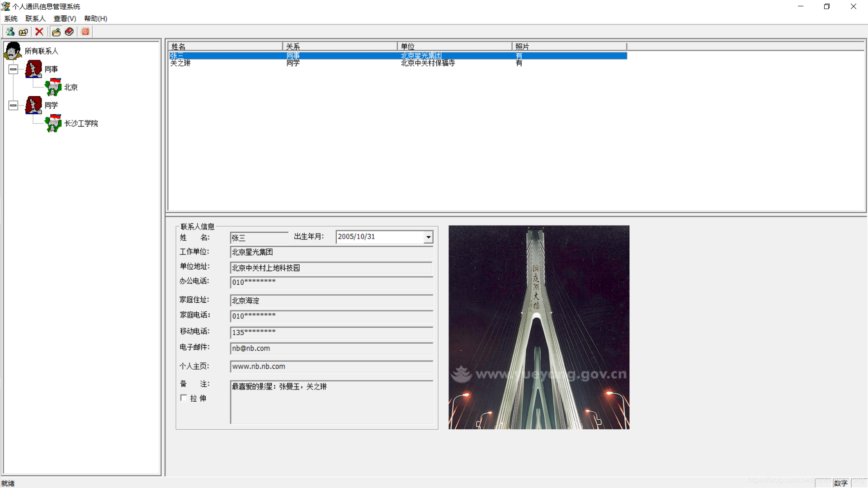
Task: Open the 出生年月 date dropdown
Action: (428, 237)
